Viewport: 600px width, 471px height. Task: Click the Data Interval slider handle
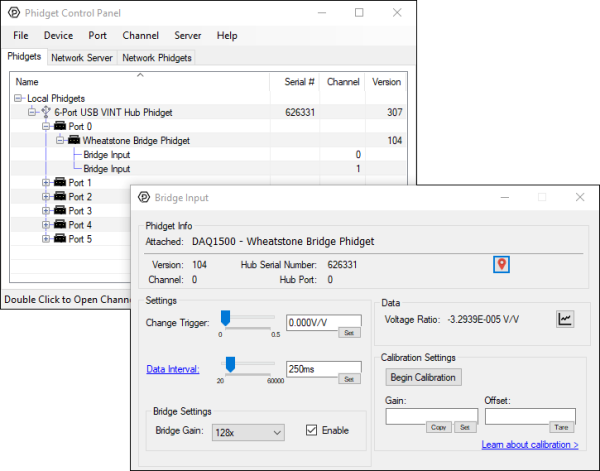[230, 364]
